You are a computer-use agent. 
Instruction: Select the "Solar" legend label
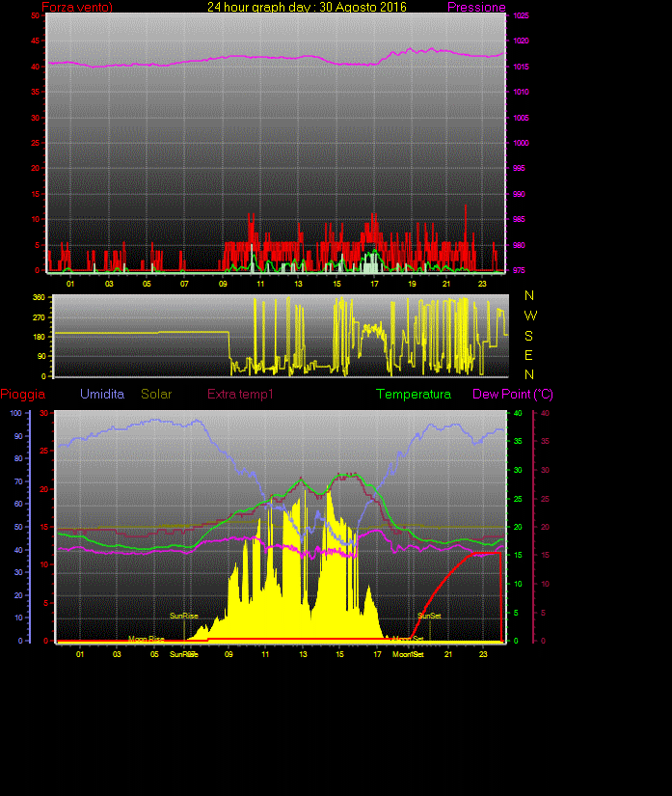point(156,394)
